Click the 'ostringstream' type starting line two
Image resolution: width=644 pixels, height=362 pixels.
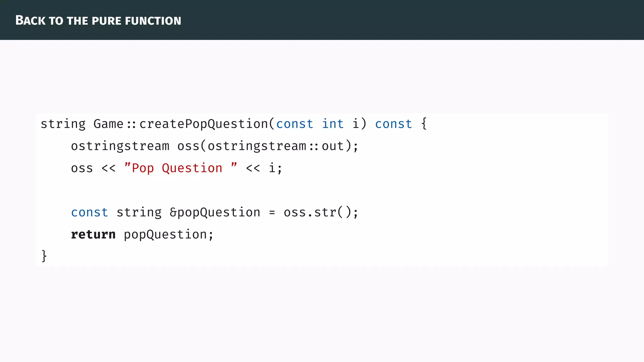point(120,146)
